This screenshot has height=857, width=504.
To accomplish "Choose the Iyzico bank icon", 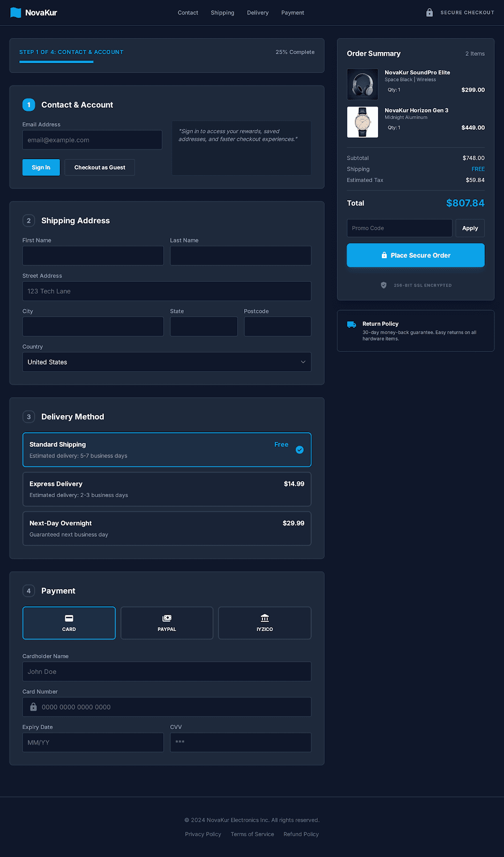I will coord(265,618).
